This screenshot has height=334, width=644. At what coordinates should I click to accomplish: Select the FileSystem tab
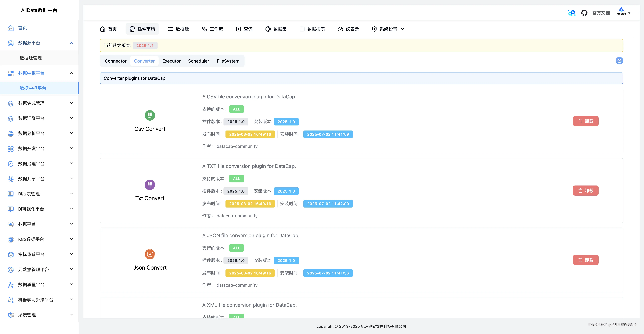pyautogui.click(x=228, y=61)
